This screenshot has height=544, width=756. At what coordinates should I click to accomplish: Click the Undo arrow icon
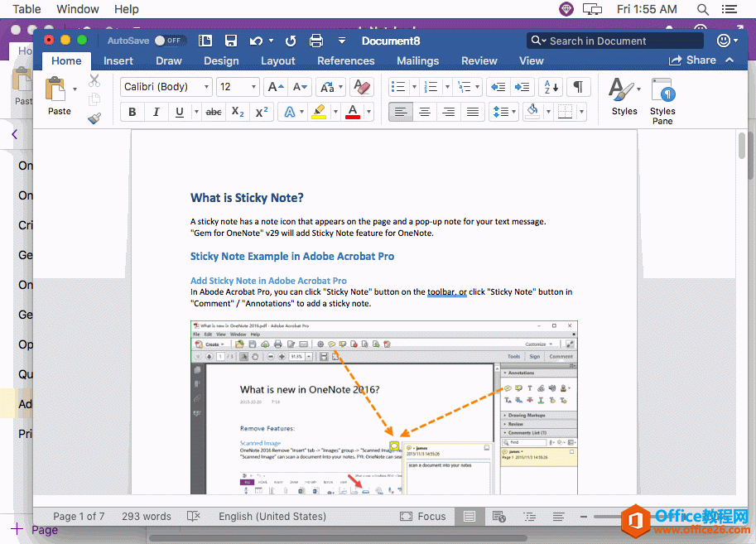256,41
